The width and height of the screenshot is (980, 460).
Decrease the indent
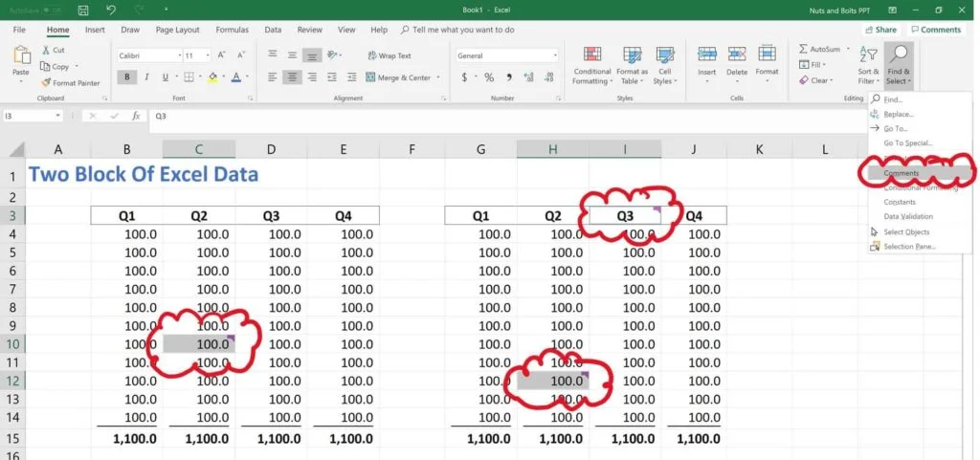[332, 77]
